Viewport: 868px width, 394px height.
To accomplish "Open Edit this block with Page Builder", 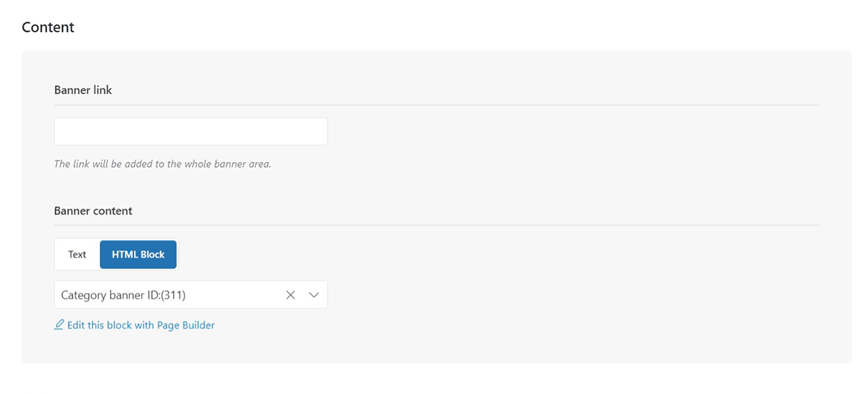I will pyautogui.click(x=140, y=325).
